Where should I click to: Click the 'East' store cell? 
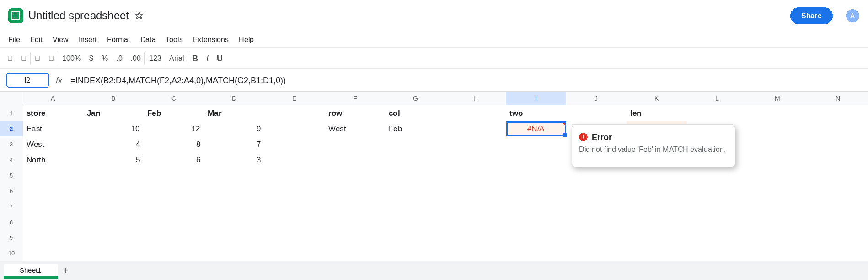pos(53,129)
